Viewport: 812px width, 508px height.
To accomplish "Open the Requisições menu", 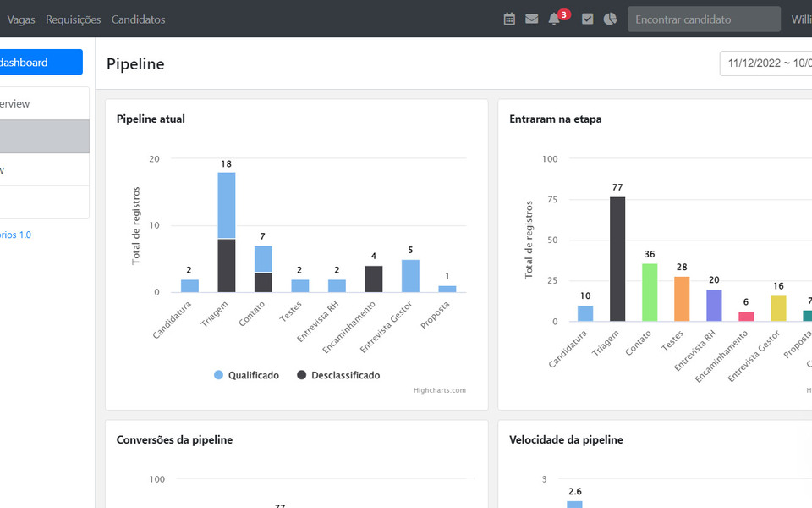I will (73, 19).
